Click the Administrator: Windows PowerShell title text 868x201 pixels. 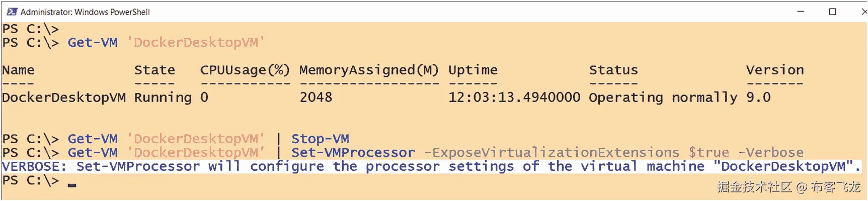(x=85, y=12)
